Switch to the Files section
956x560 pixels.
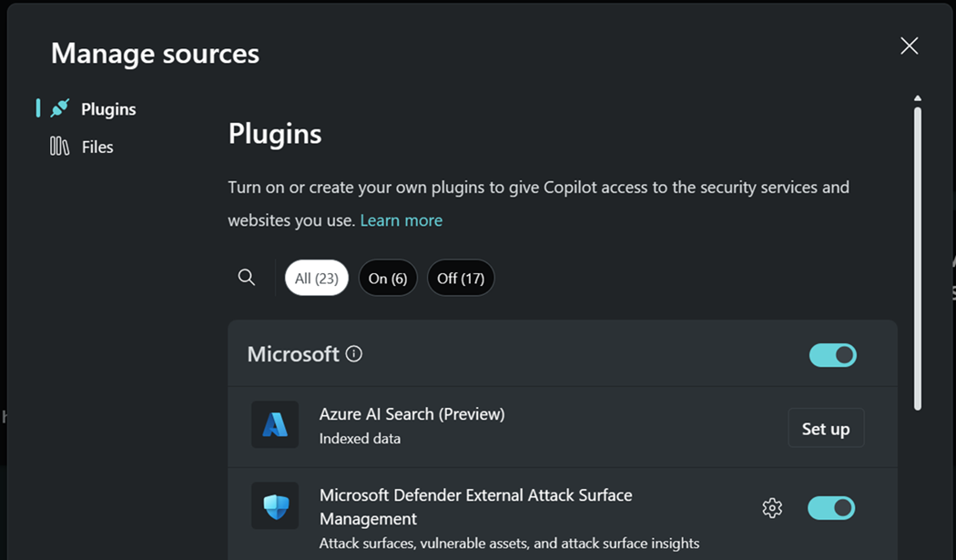click(97, 146)
